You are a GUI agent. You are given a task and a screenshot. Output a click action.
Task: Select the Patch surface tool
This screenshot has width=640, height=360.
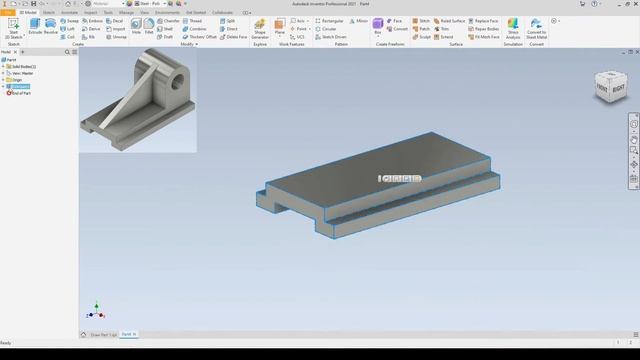click(421, 29)
